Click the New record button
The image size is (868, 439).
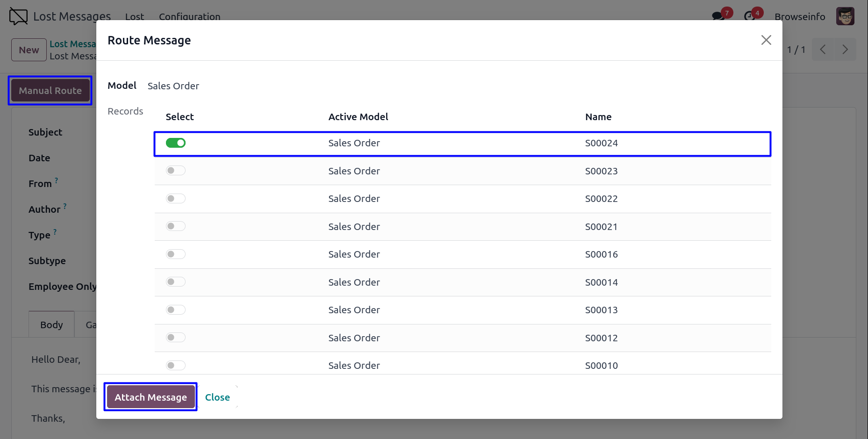29,50
